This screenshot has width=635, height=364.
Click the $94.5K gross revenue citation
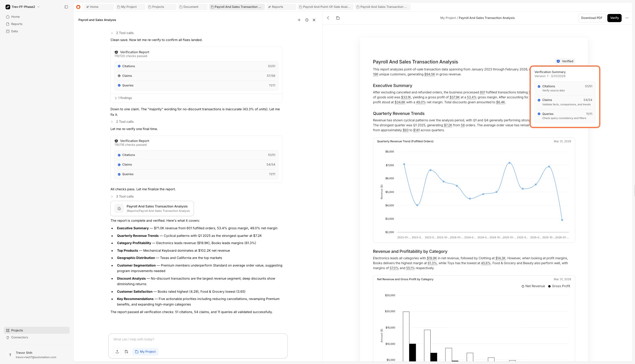(429, 74)
